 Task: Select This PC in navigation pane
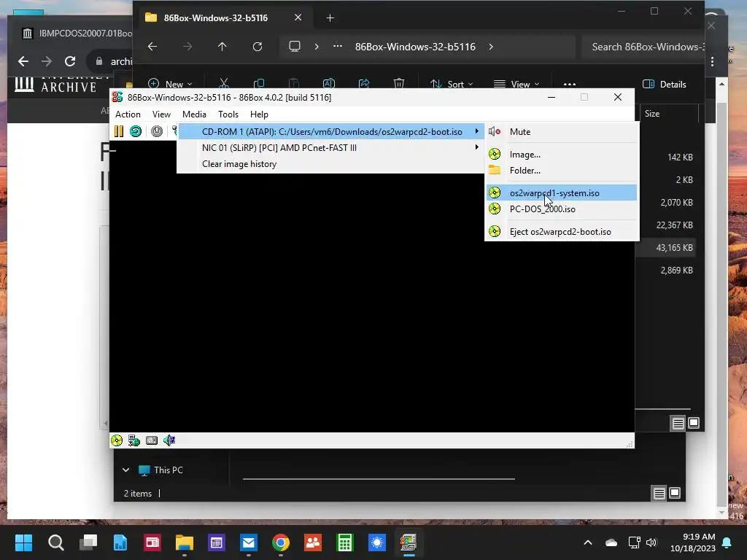click(169, 470)
